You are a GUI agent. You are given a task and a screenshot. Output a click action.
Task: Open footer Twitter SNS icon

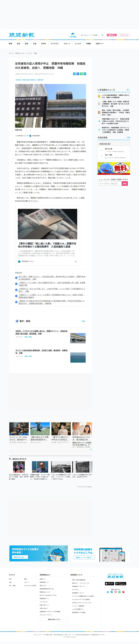tap(108, 592)
